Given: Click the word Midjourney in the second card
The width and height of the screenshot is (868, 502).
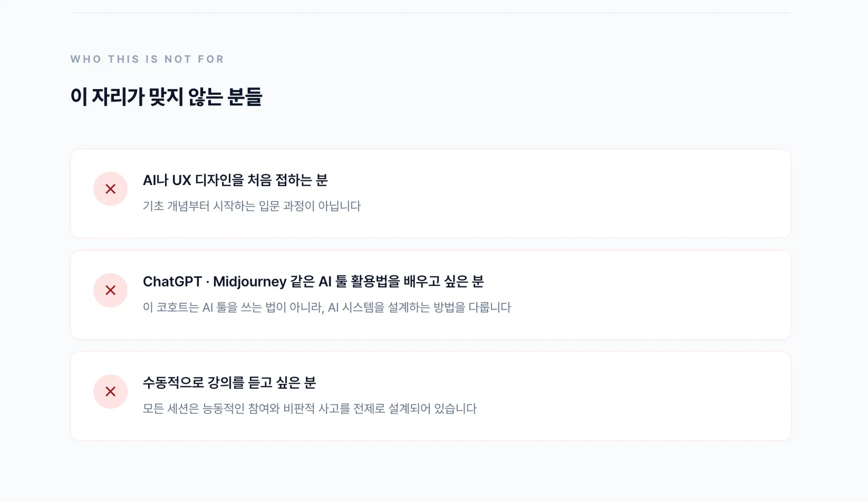Looking at the screenshot, I should (250, 282).
